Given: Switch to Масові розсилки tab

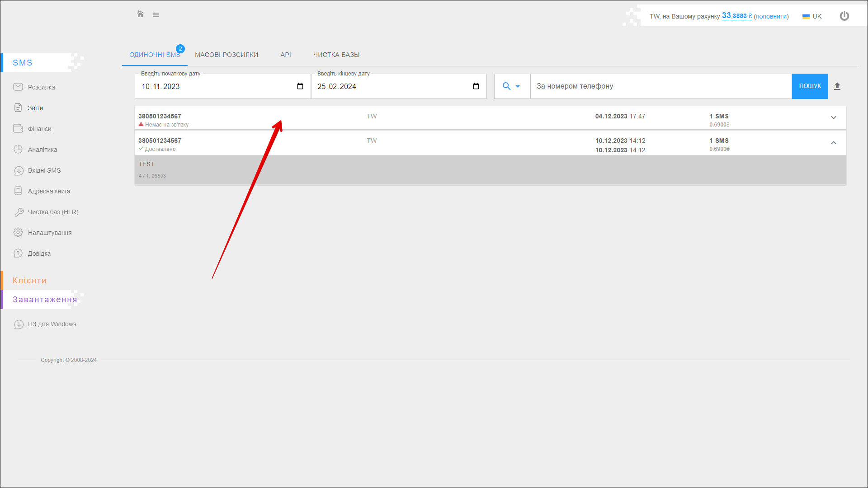Looking at the screenshot, I should pyautogui.click(x=226, y=55).
